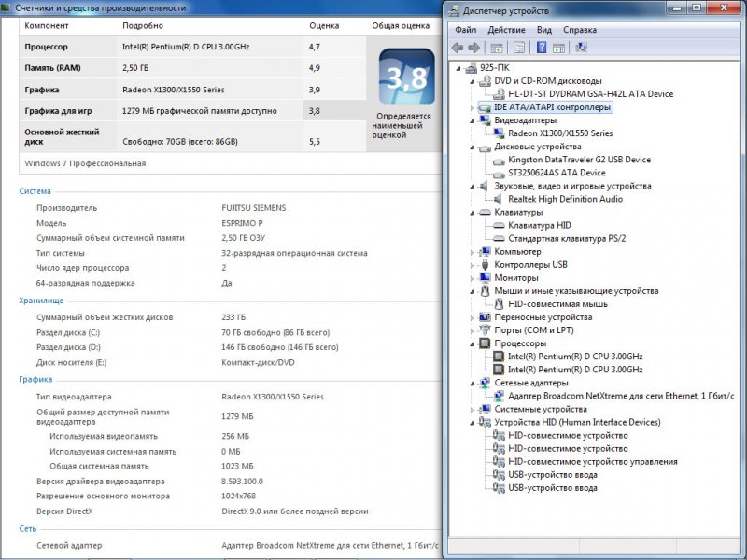Open the Файл menu
This screenshot has width=747, height=560.
pos(466,30)
